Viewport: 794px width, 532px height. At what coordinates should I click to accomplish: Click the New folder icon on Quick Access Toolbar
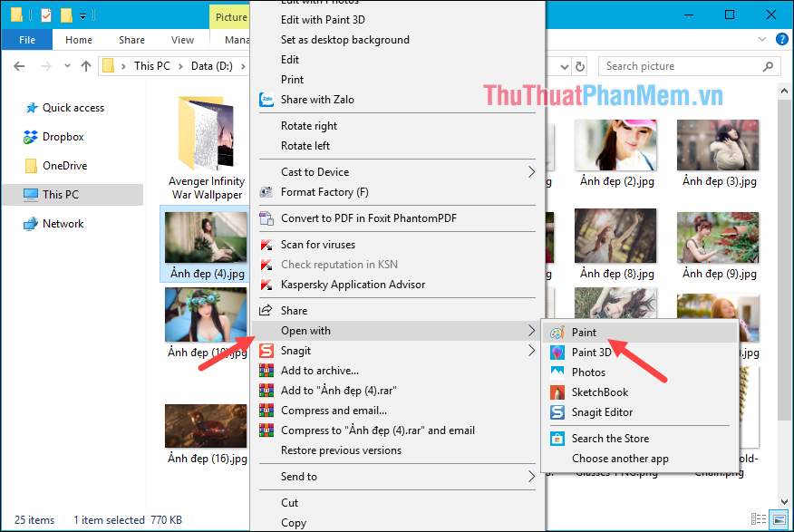[65, 15]
